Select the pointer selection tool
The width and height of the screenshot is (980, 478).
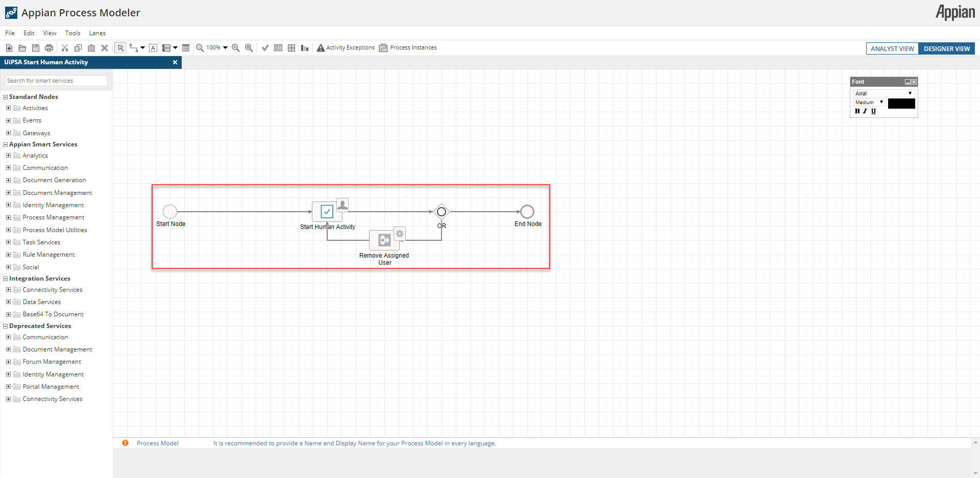[x=120, y=48]
